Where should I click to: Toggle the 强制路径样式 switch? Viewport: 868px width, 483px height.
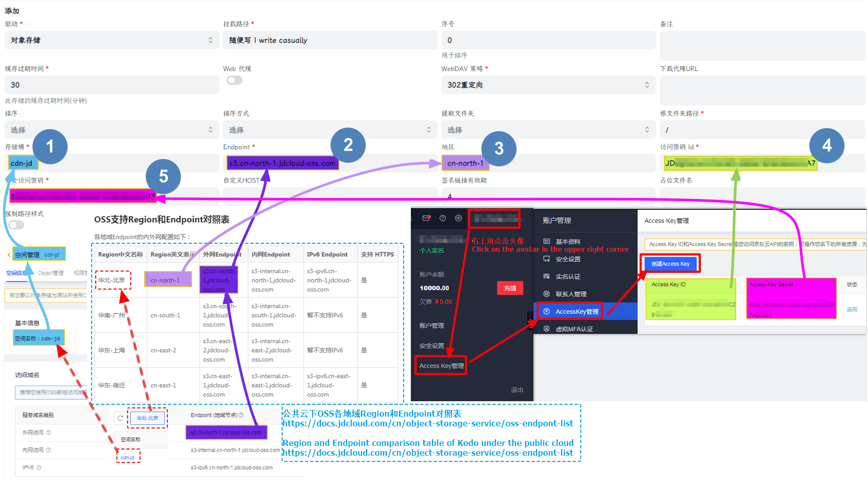16,225
